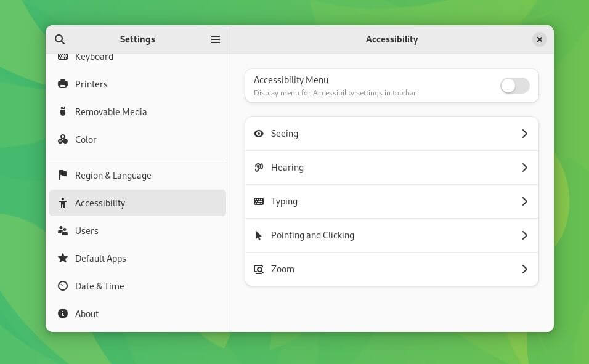This screenshot has height=364, width=589.
Task: Open the hamburger menu in Settings
Action: (x=216, y=39)
